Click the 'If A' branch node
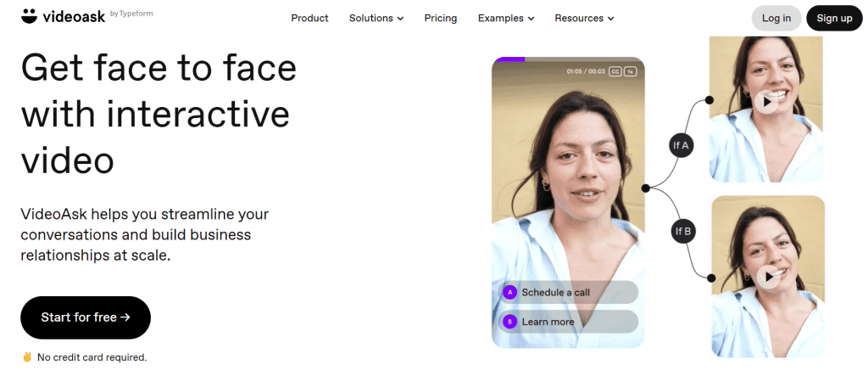 coord(681,145)
